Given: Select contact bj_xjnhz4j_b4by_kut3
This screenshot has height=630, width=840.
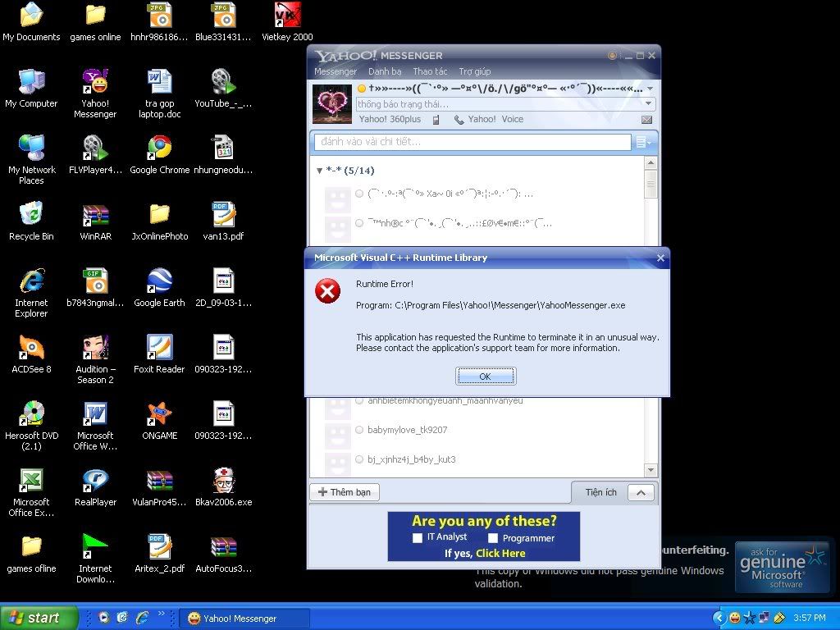Looking at the screenshot, I should [412, 459].
